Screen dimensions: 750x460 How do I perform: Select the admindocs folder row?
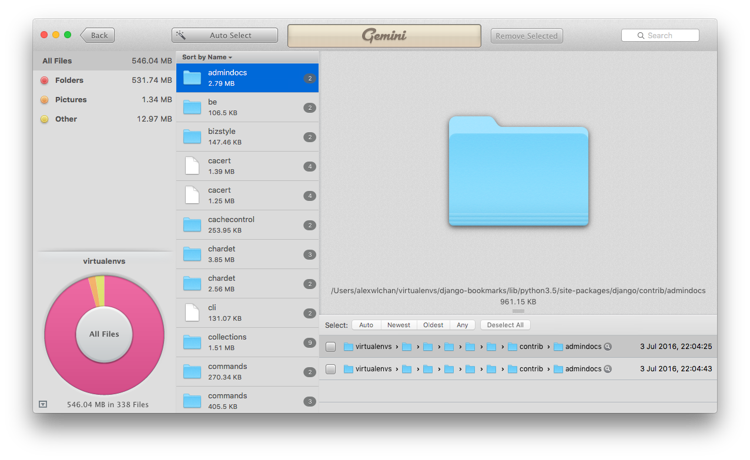coord(247,78)
